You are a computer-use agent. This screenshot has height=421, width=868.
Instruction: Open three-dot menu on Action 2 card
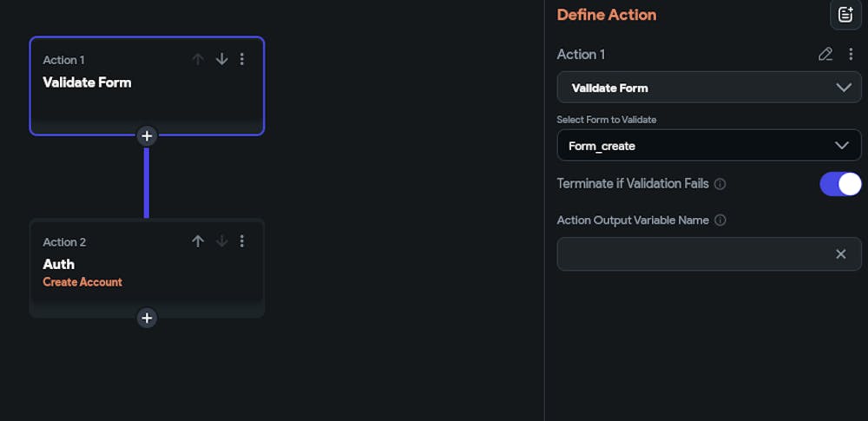tap(242, 241)
